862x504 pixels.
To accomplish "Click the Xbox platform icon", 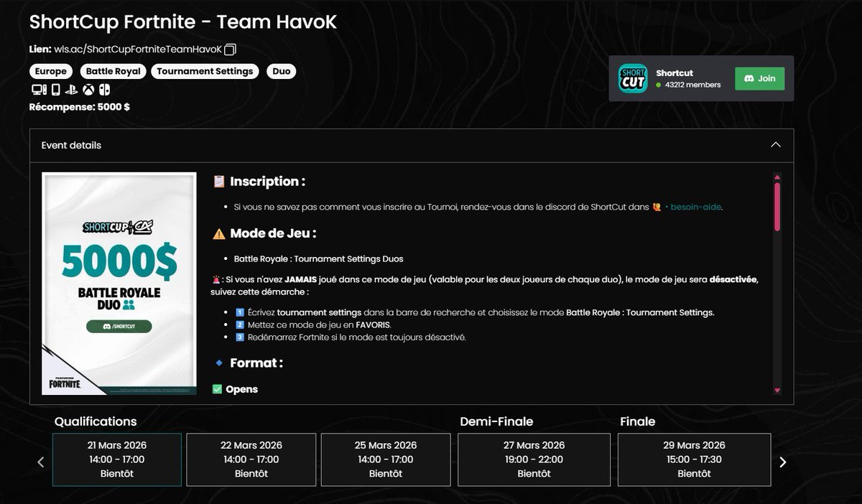I will coord(88,90).
